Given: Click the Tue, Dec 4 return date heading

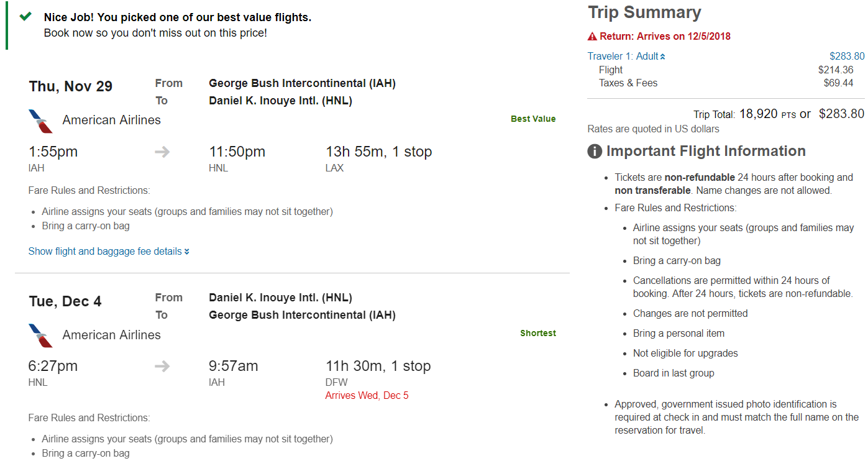Looking at the screenshot, I should [65, 301].
